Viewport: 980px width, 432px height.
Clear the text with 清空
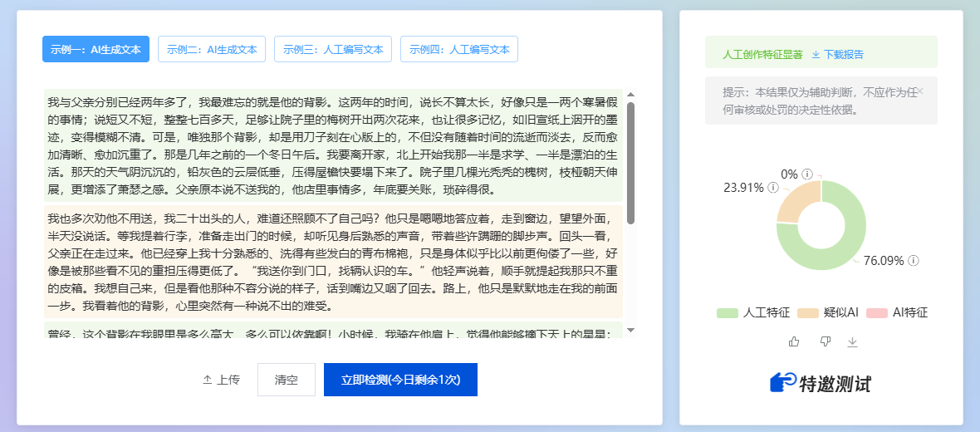[287, 380]
